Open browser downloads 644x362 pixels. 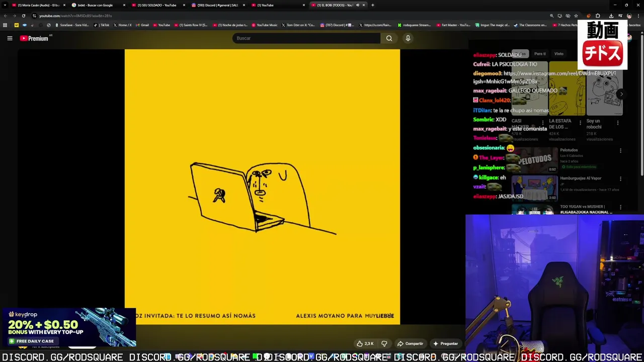pos(612,16)
